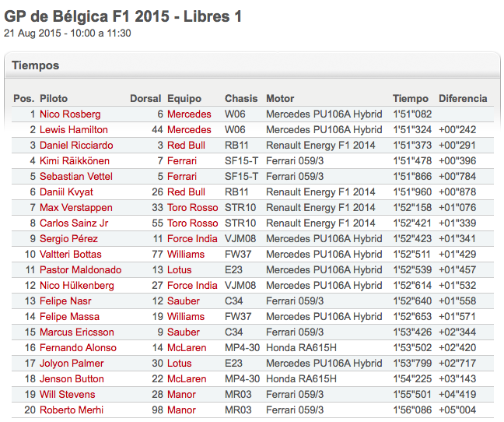
Task: Open Max Verstappen link
Action: tap(76, 207)
